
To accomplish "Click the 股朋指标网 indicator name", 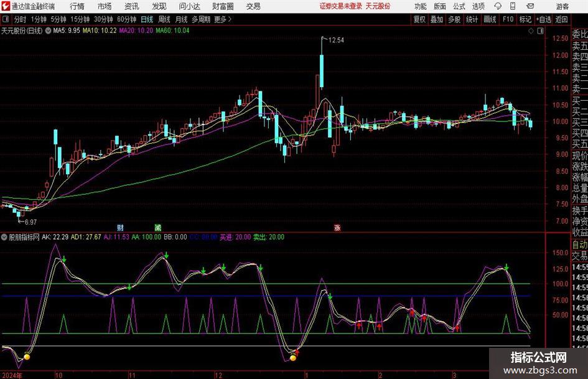I will pyautogui.click(x=24, y=237).
